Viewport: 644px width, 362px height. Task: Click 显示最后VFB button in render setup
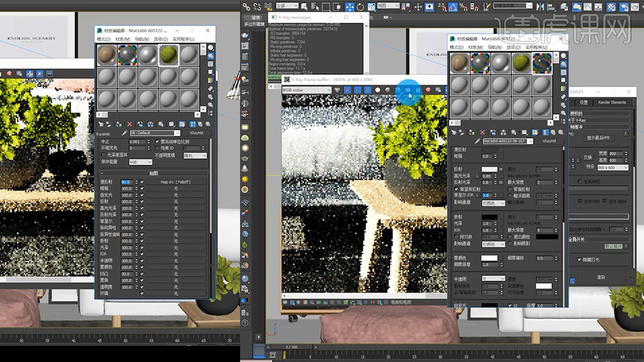[x=598, y=138]
